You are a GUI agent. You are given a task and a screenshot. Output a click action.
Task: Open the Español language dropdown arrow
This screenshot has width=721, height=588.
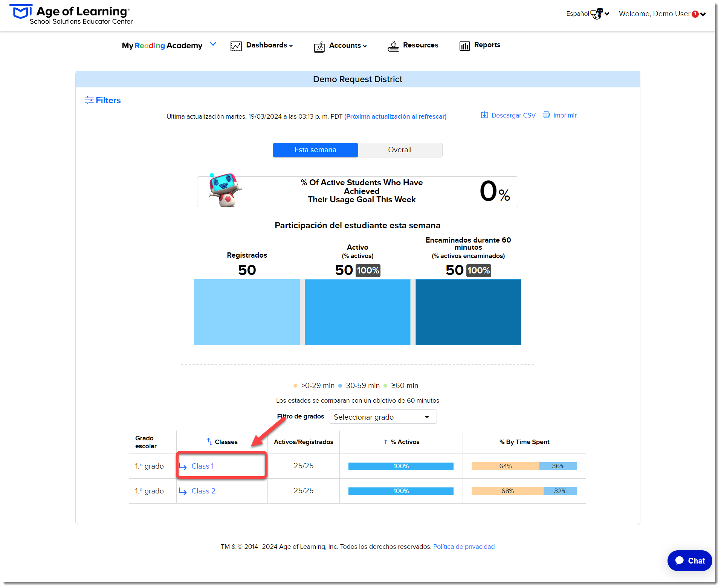point(607,14)
